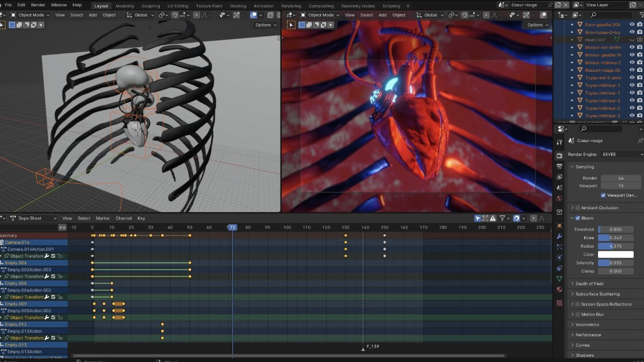Enable the Screen Space Reflections checkbox
644x362 pixels.
tap(578, 304)
